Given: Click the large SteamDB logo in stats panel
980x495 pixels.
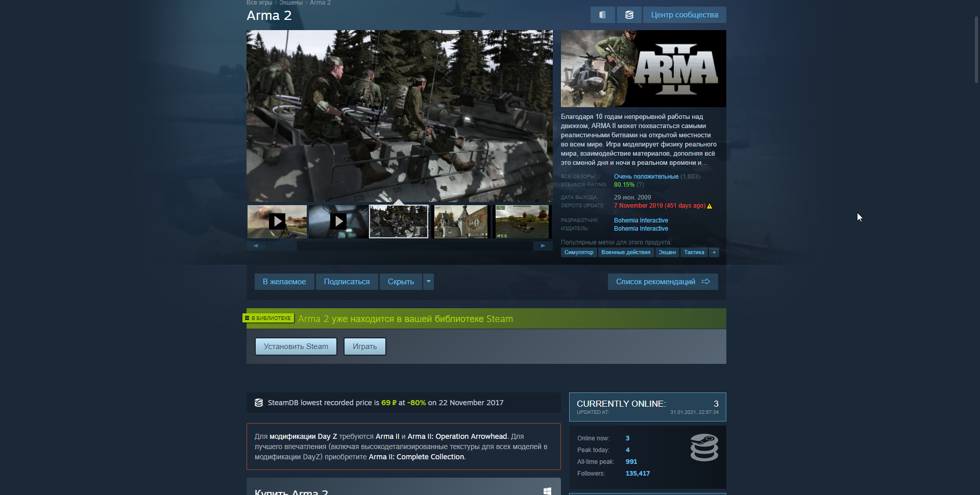Looking at the screenshot, I should (704, 448).
